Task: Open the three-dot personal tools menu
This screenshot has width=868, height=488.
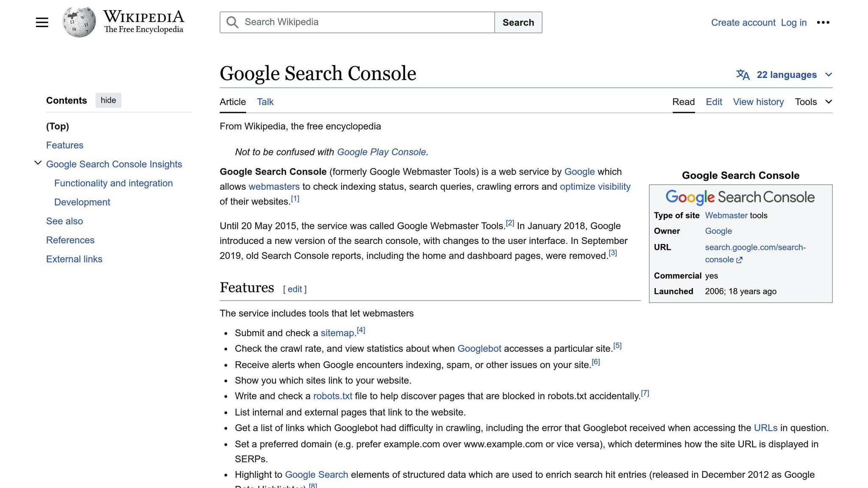Action: [823, 22]
